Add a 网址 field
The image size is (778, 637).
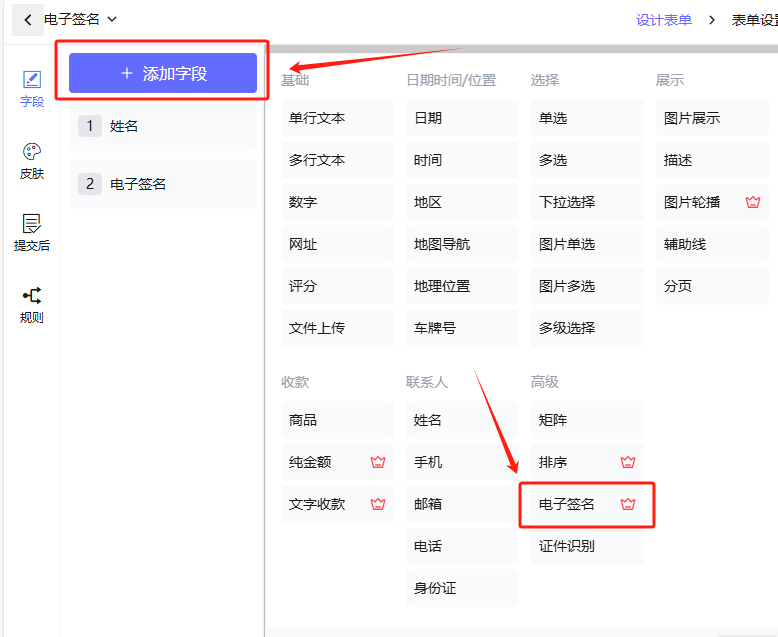[x=337, y=244]
